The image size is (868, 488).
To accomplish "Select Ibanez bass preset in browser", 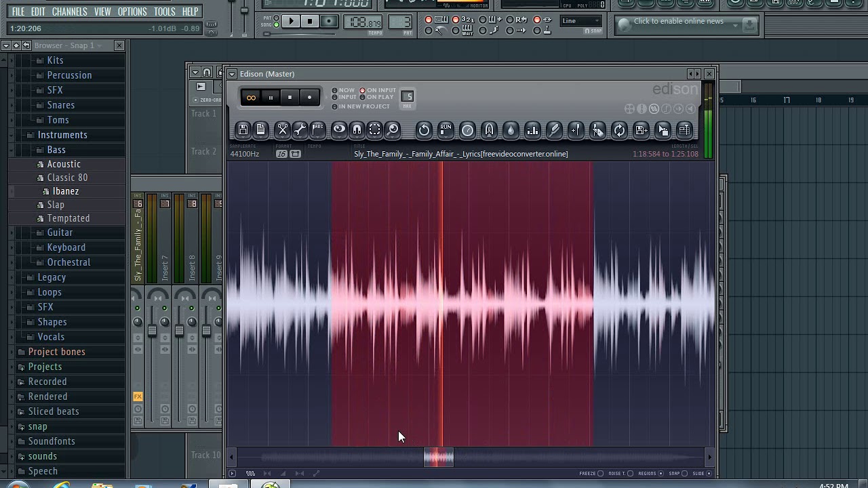I will point(66,191).
